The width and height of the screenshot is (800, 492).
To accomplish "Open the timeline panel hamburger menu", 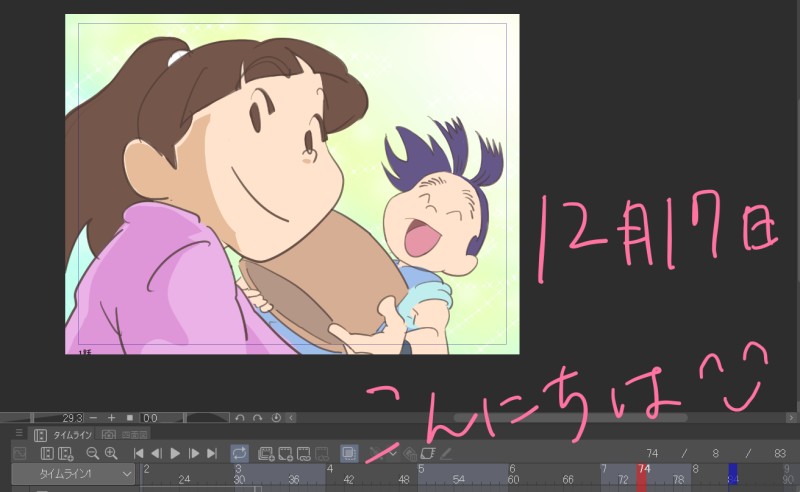I will coord(19,433).
